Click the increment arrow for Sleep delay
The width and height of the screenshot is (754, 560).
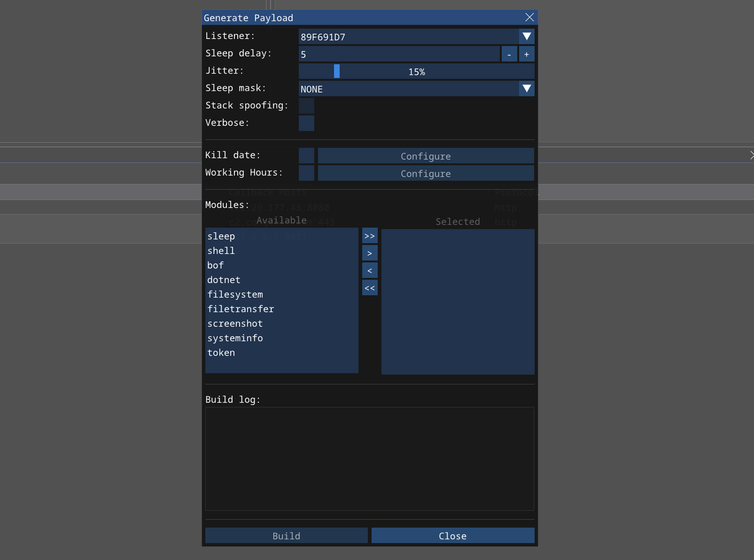point(527,54)
